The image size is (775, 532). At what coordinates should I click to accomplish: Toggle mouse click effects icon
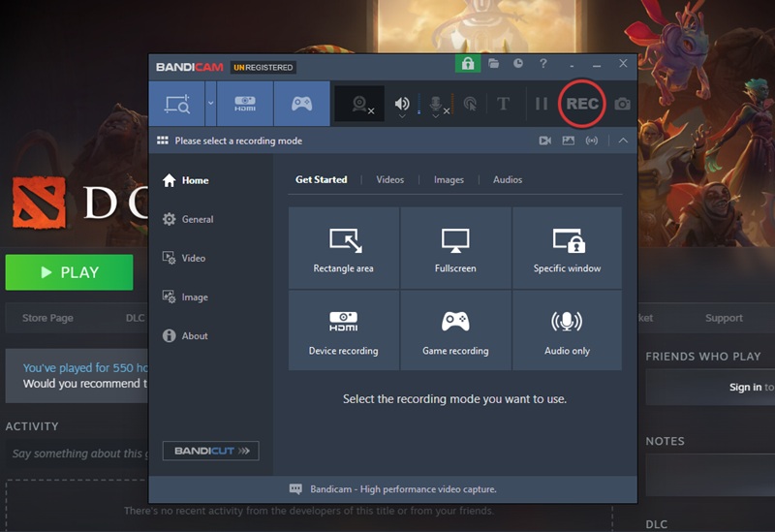pos(470,104)
